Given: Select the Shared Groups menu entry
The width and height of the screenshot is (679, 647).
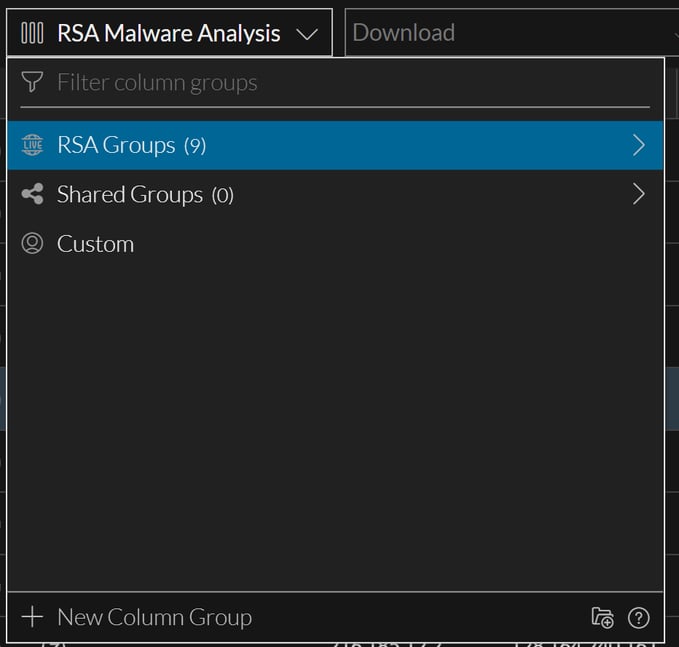Looking at the screenshot, I should (x=129, y=194).
